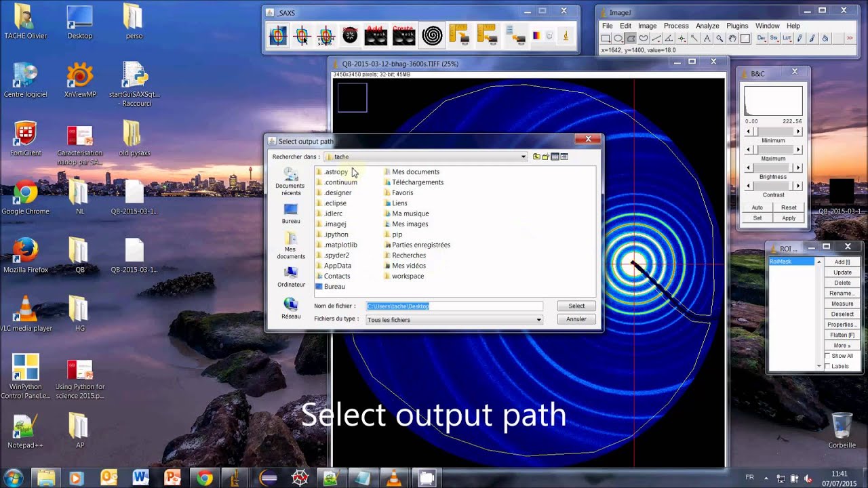Click the >> more tools button in ImageJ
868x488 pixels.
850,38
